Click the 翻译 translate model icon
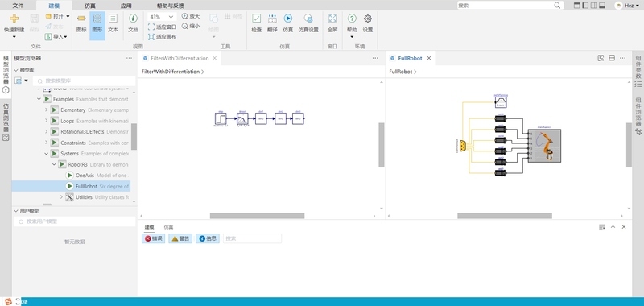 pyautogui.click(x=272, y=19)
